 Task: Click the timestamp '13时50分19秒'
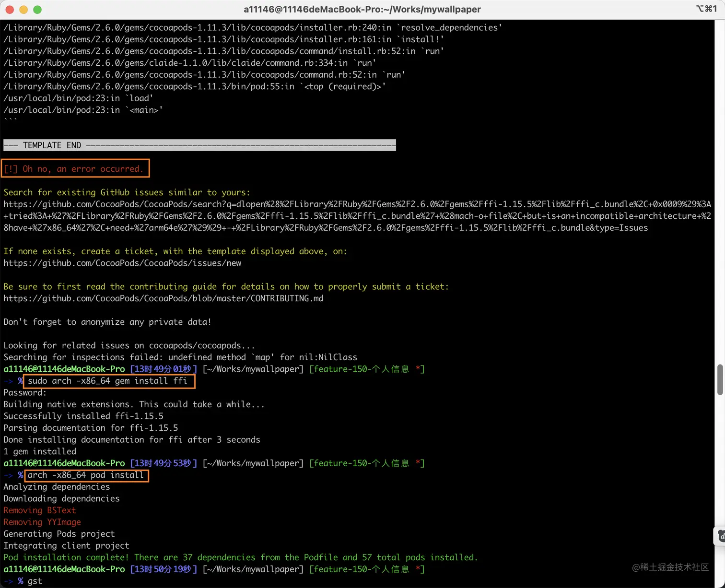(163, 569)
